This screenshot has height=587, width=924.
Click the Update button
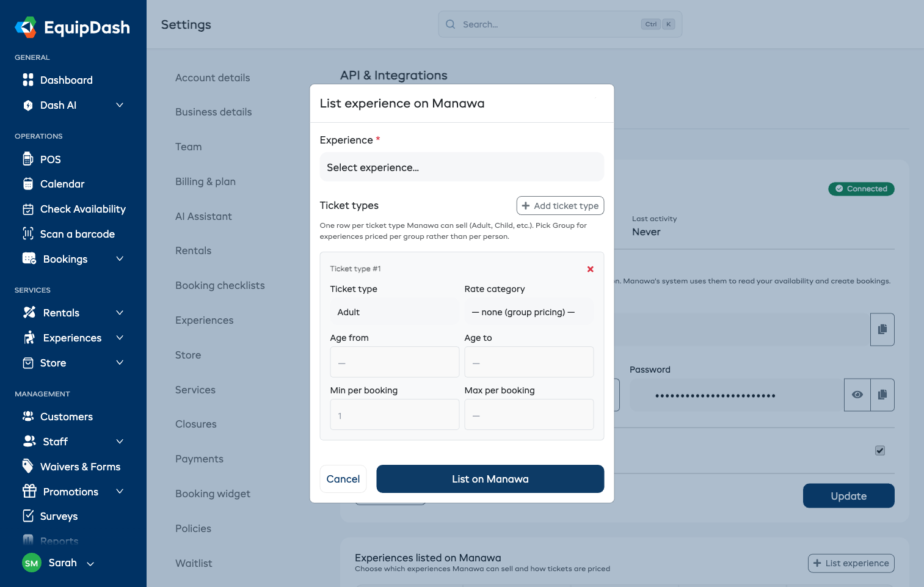848,496
